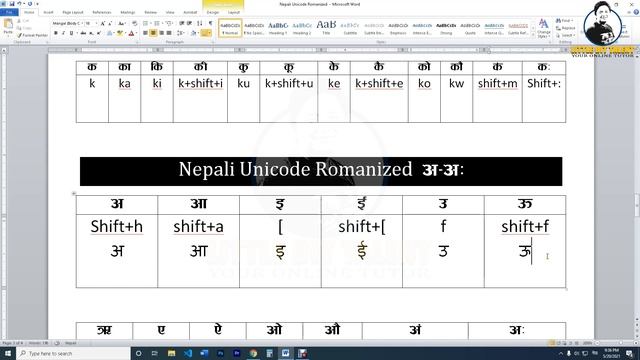Open the font name combo box

coord(68,23)
